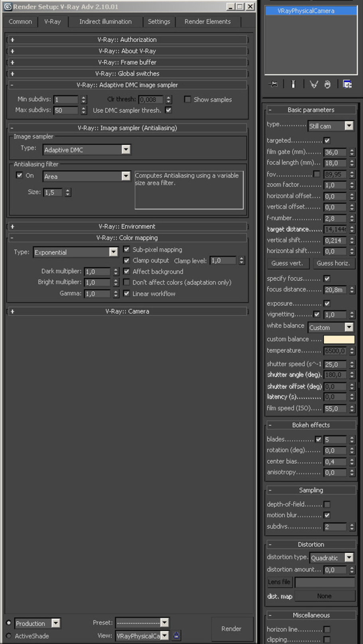363x644 pixels.
Task: Expand V-Ray:: Authorization rollout
Action: click(127, 40)
